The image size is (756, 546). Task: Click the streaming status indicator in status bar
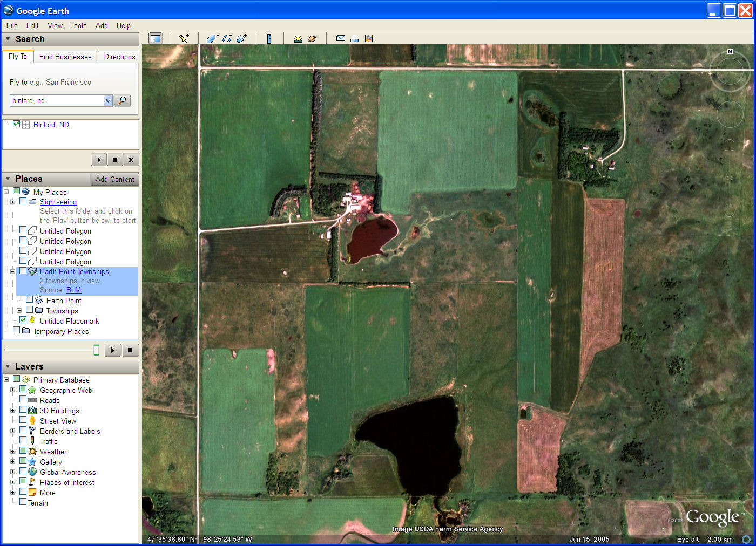pos(746,539)
